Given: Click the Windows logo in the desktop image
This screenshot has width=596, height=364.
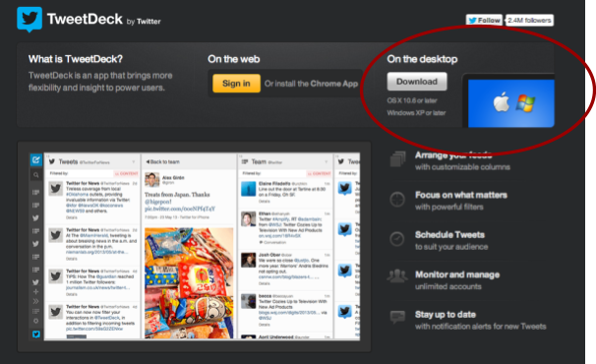Looking at the screenshot, I should pos(525,102).
